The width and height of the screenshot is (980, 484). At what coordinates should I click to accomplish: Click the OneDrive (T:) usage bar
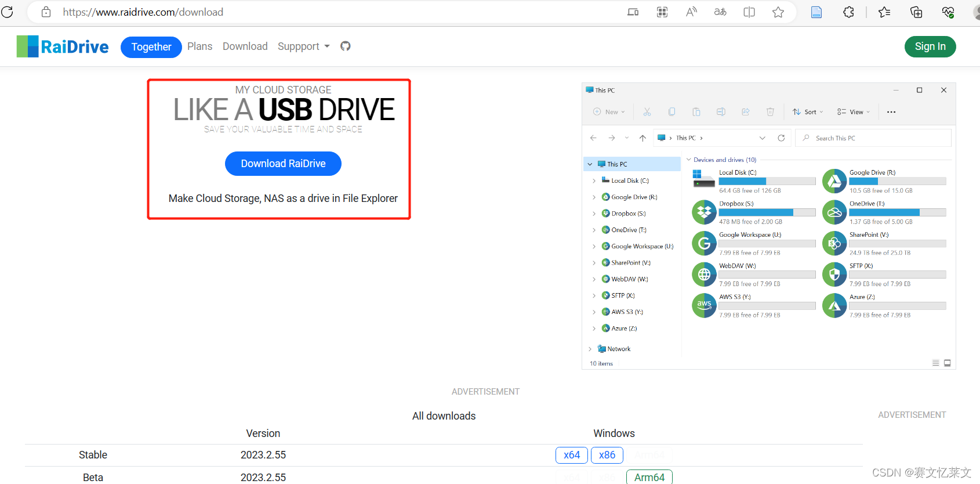tap(898, 212)
